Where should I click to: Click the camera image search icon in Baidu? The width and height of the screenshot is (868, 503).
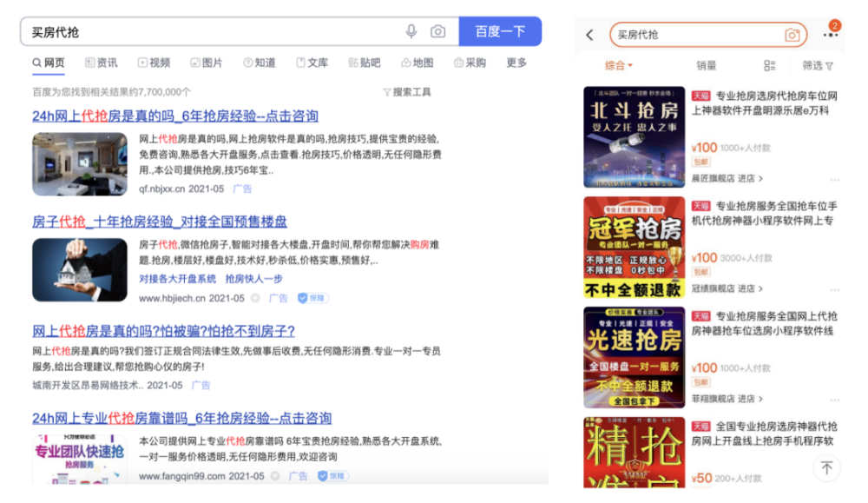437,31
